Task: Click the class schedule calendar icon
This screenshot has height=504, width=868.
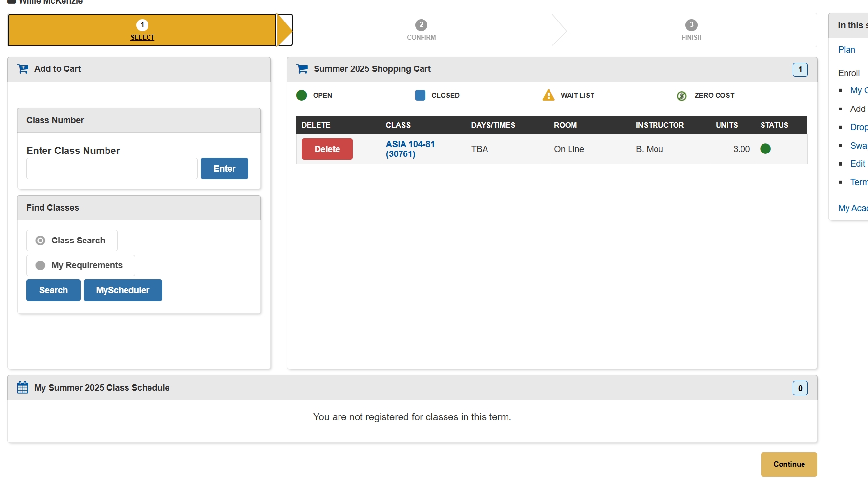Action: [22, 388]
